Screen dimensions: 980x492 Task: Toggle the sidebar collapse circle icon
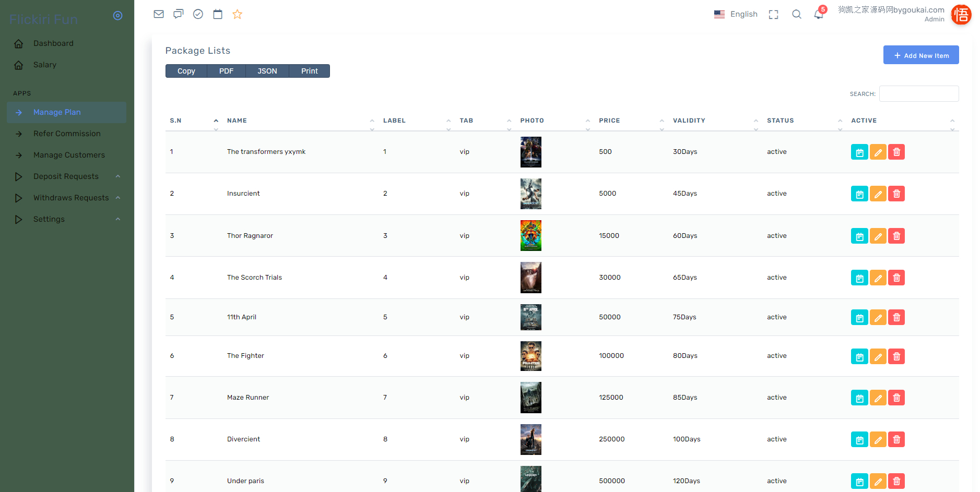tap(118, 16)
